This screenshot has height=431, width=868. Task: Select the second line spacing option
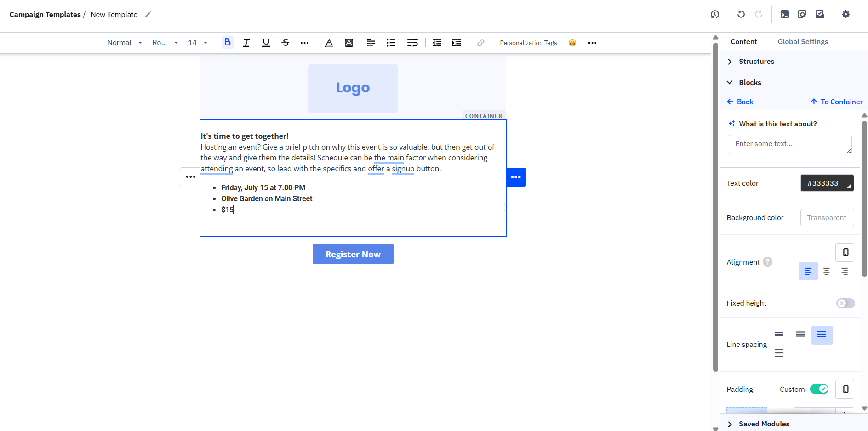tap(800, 335)
